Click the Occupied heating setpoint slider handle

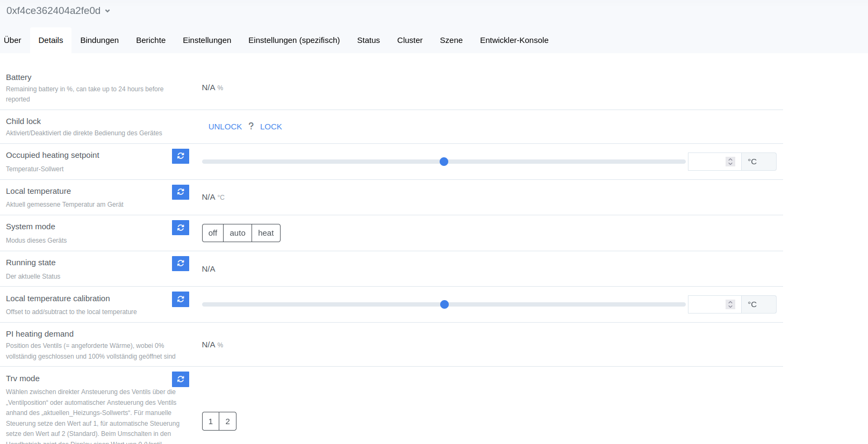click(444, 162)
